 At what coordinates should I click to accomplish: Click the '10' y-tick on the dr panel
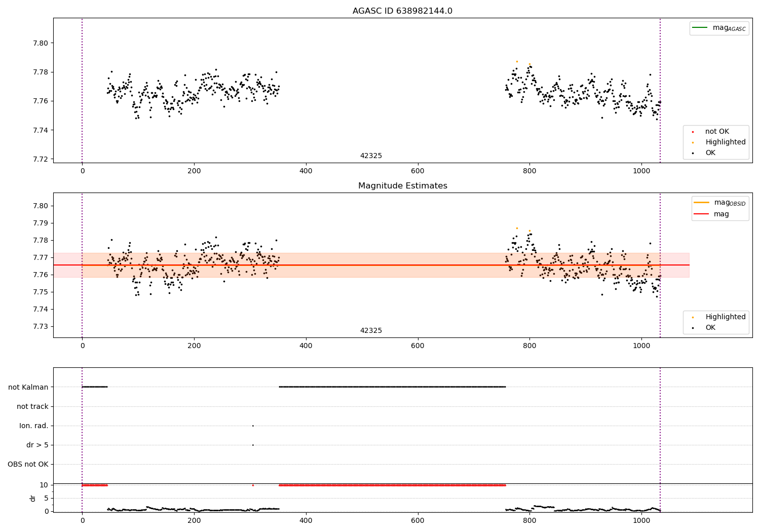coord(44,485)
